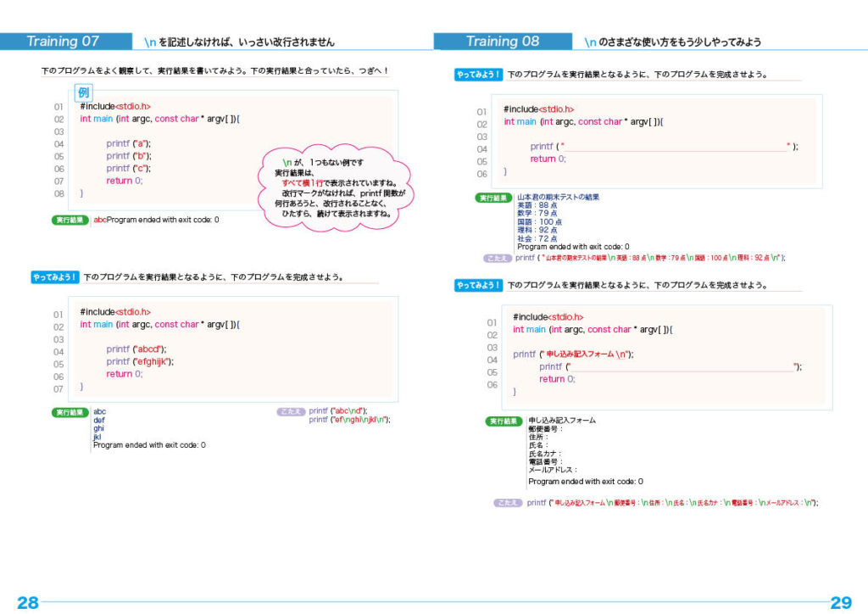
Task: Click the 実行結果 badge beside 山本君の期末テストの結果
Action: (494, 198)
